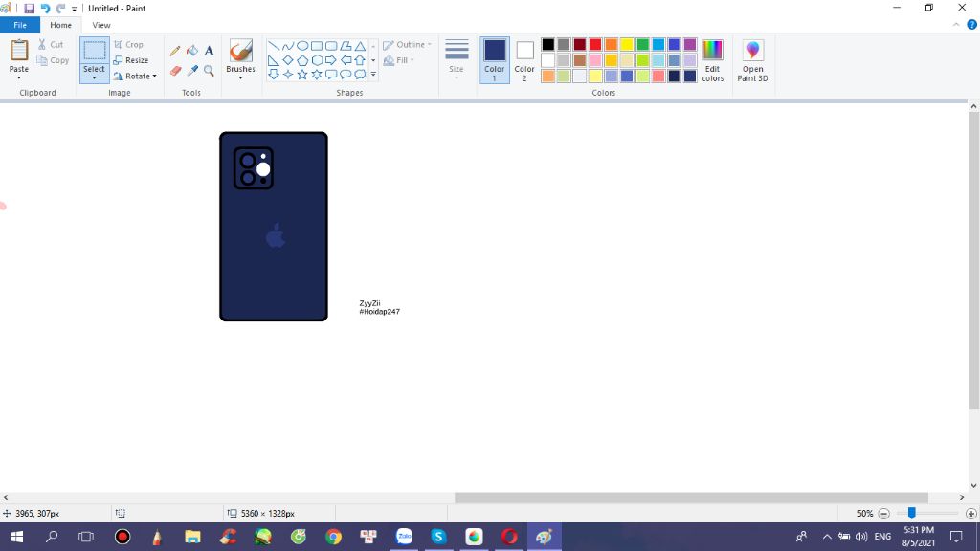Open the Edit colors dialog
980x551 pixels.
(x=712, y=60)
